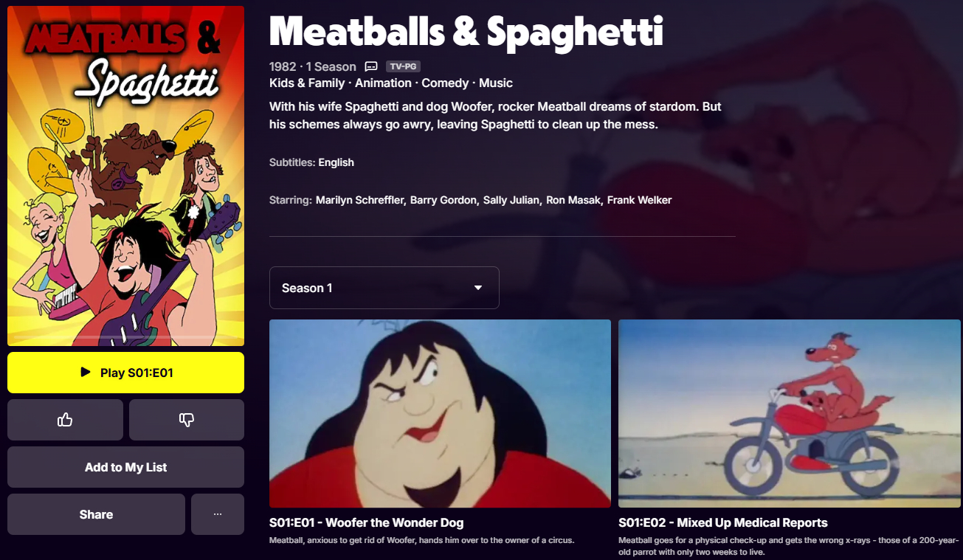Go to the Music genre link
Screen dimensions: 963x560
496,83
